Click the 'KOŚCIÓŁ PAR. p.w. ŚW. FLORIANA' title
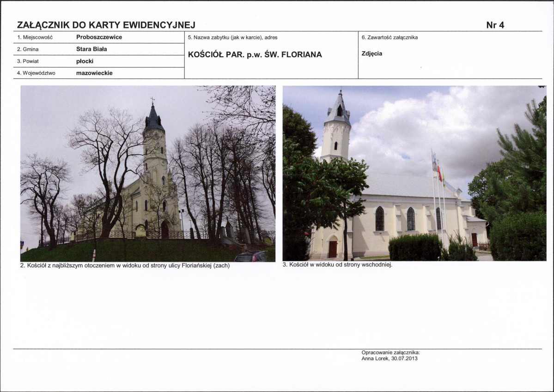Screen dimensions: 554x392 coord(255,55)
